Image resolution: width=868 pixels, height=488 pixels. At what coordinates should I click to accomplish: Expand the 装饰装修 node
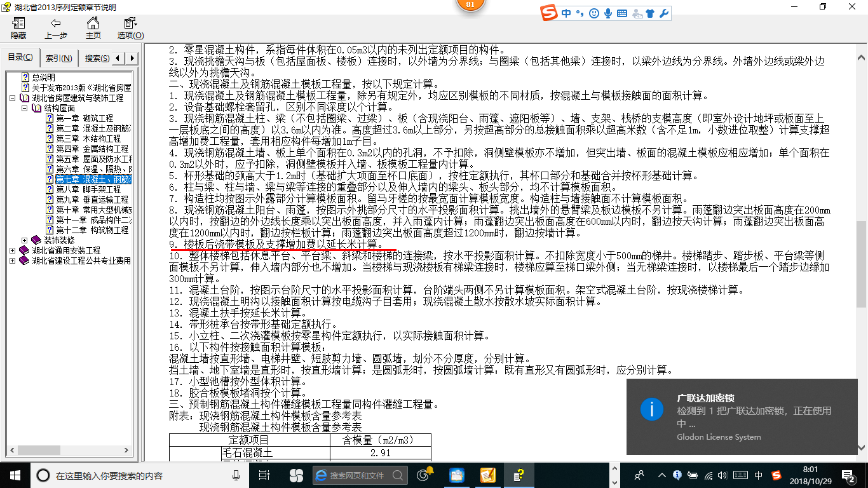coord(25,240)
